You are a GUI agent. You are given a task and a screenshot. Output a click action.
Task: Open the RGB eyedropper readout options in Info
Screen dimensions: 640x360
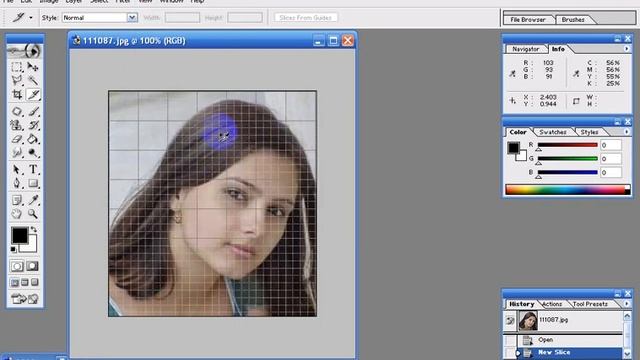(513, 73)
